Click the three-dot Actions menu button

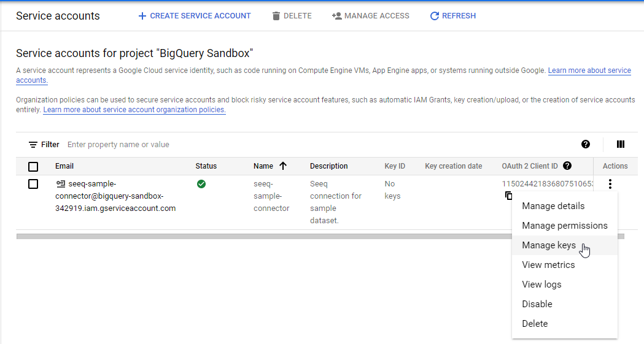point(610,184)
